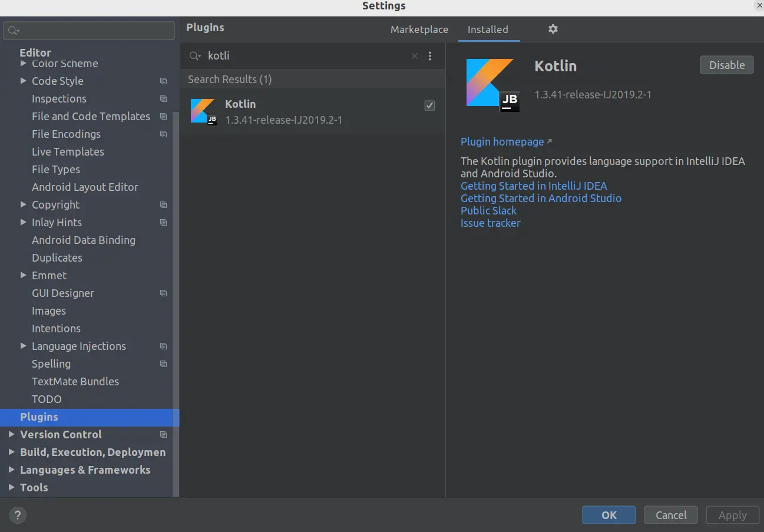Click project-level icon beside File and Code Templates
Screen dimensions: 764x532
pos(164,117)
